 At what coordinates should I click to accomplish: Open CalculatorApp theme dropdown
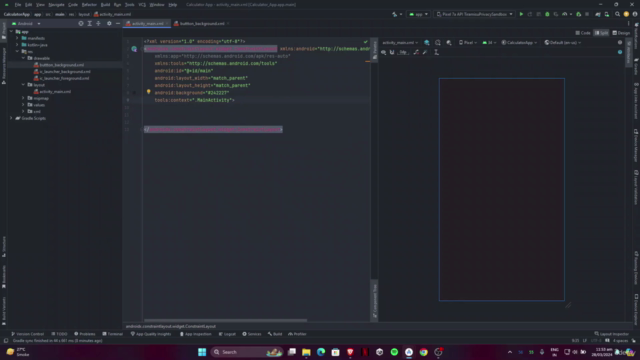(x=519, y=42)
